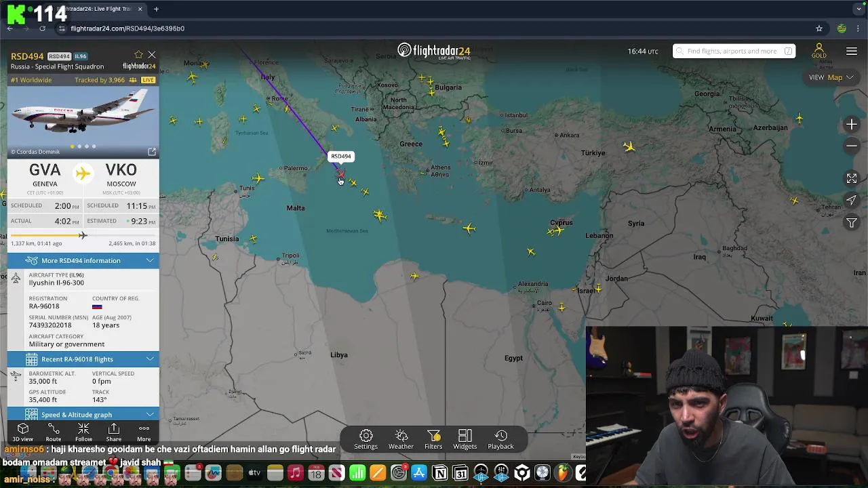Open a new browser tab
This screenshot has height=488, width=868.
156,9
